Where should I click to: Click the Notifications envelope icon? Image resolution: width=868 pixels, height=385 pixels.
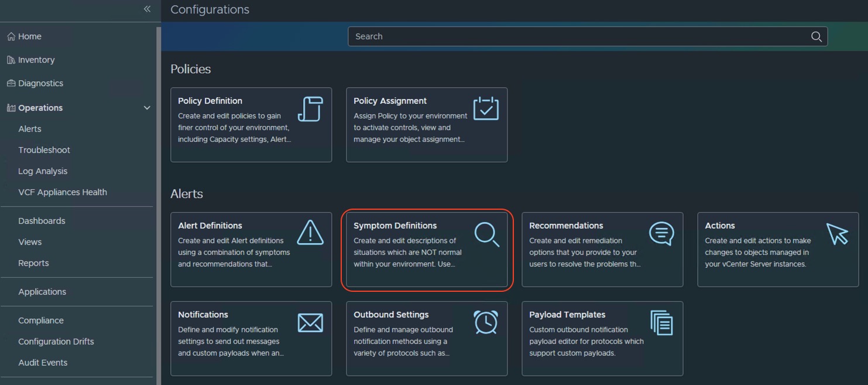(x=310, y=323)
